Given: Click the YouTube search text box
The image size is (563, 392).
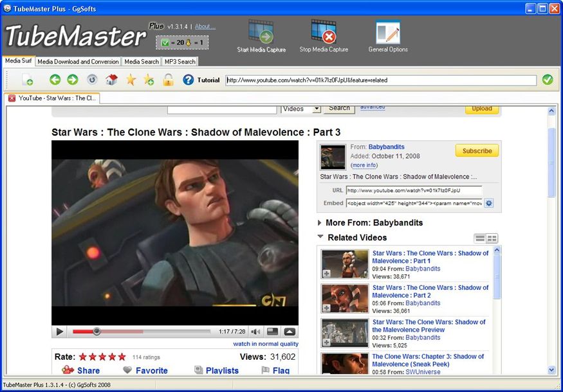Looking at the screenshot, I should click(x=222, y=109).
